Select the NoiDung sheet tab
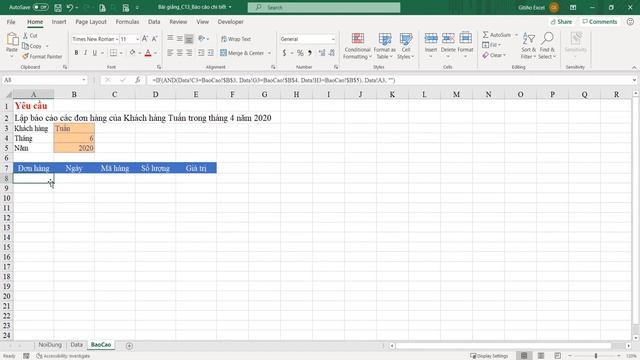640x360 pixels. point(50,345)
